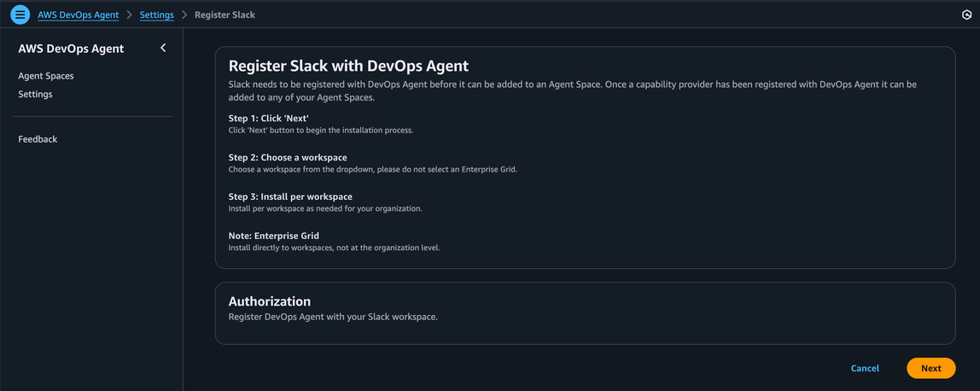Click the hexagon icon in top-right corner
Viewport: 980px width, 391px height.
pyautogui.click(x=966, y=15)
